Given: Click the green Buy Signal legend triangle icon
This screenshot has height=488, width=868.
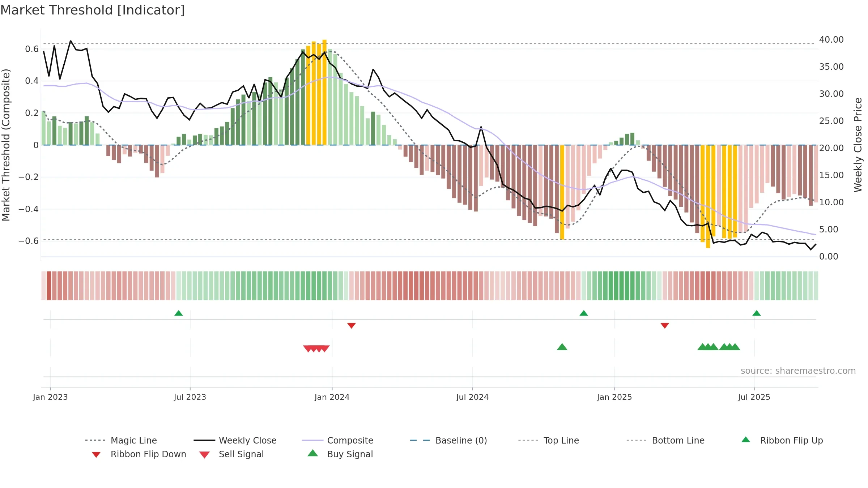Looking at the screenshot, I should 313,453.
